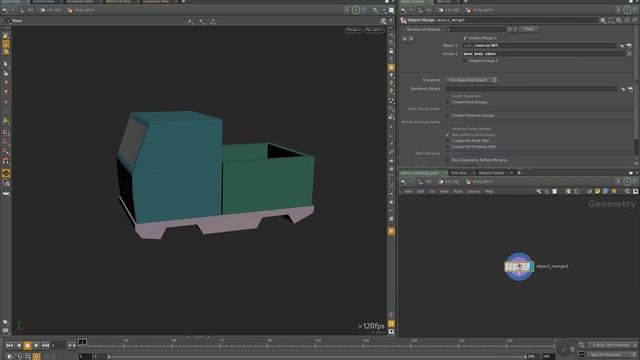Open the No cam dropdown in viewport
Screen dimensions: 640x360
point(374,30)
